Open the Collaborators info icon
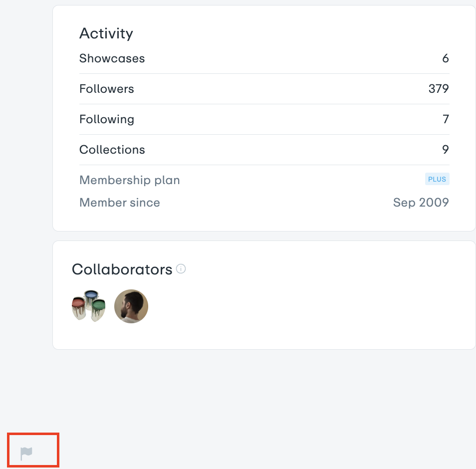Image resolution: width=476 pixels, height=469 pixels. point(181,268)
